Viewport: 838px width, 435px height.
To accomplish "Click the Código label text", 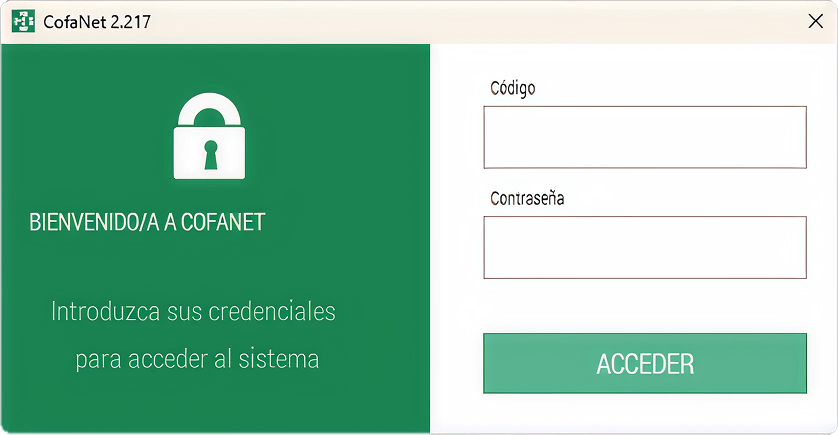I will 512,88.
